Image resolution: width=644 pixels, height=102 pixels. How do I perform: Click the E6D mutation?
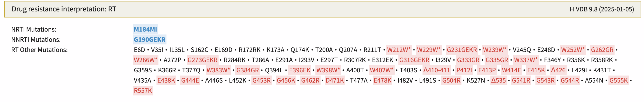point(139,50)
